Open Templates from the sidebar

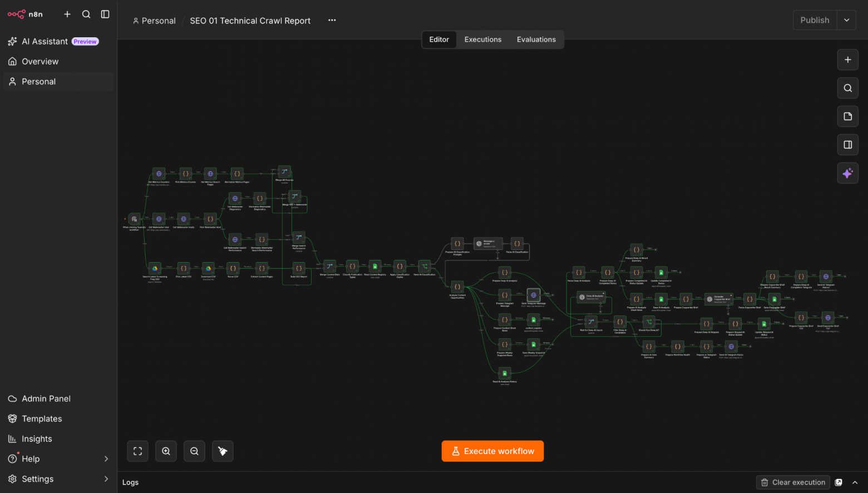tap(58, 418)
